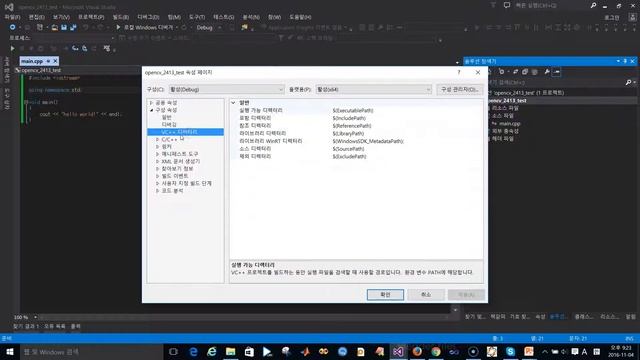Viewport: 640px width, 360px height.
Task: Open the Debug solution configuration dropdown
Action: pos(208,27)
